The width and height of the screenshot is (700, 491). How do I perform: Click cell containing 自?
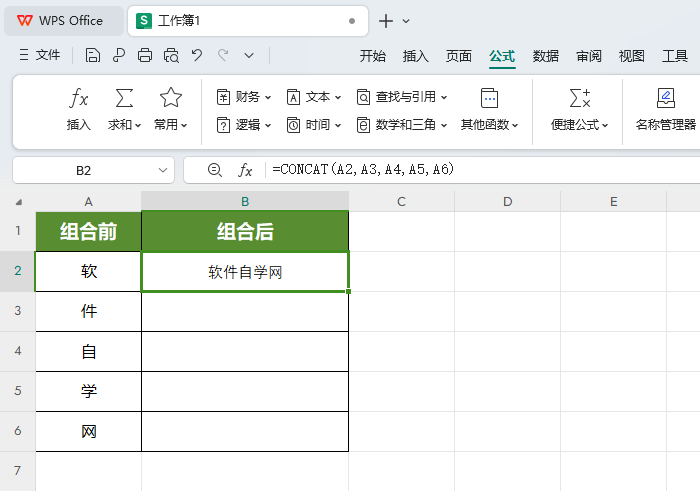click(88, 351)
